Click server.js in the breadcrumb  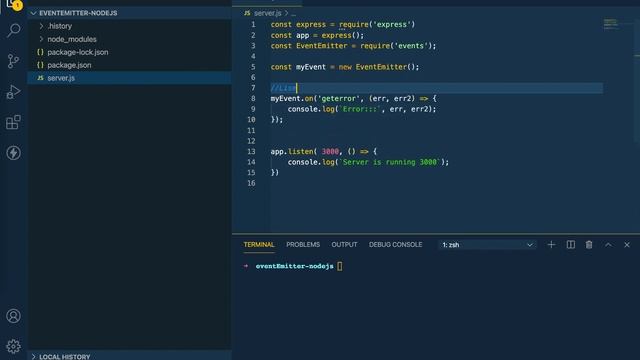(x=267, y=13)
